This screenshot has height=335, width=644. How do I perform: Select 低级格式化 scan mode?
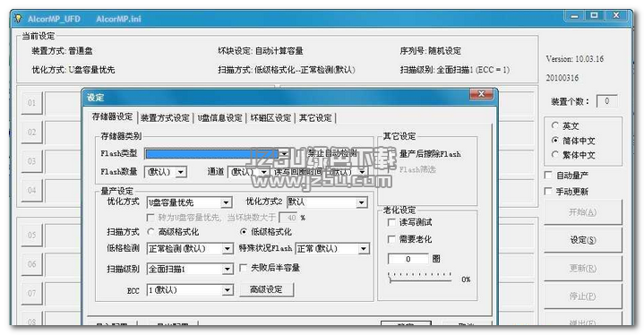(244, 231)
